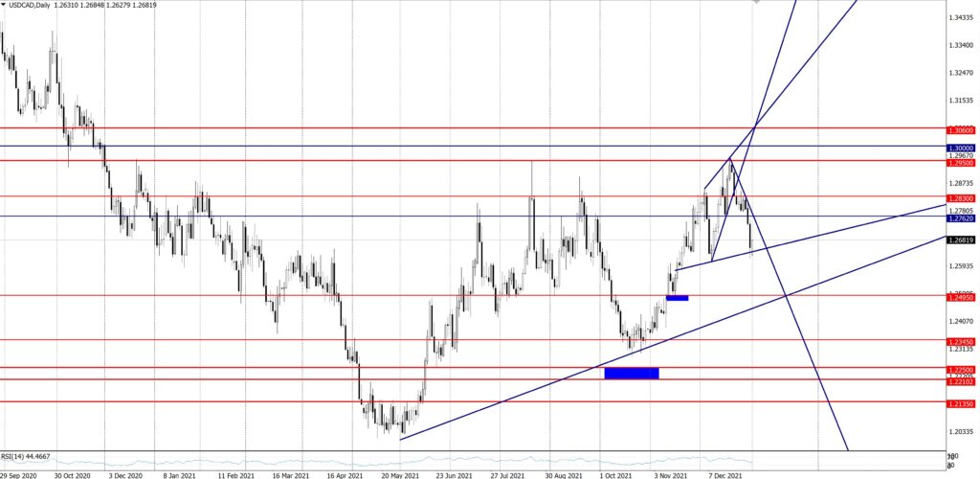This screenshot has height=479, width=980.
Task: Select the large blue rectangle near 1.22500
Action: coord(632,373)
